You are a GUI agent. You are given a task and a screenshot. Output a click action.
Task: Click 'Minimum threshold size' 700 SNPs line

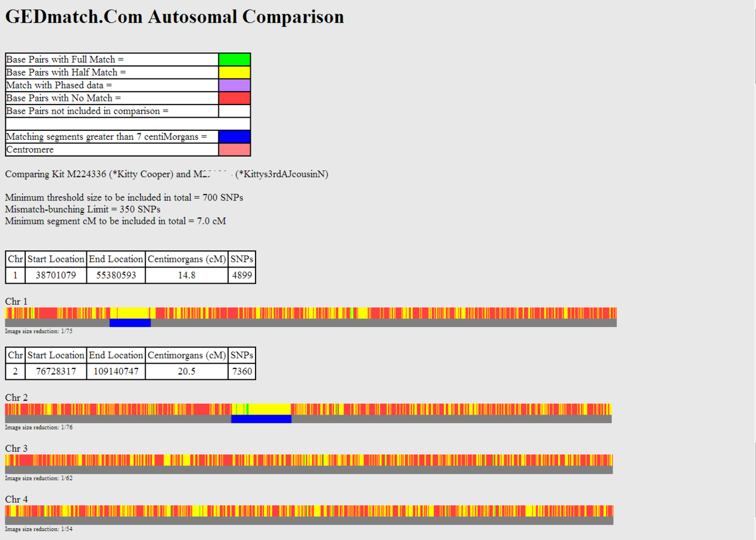click(x=124, y=197)
